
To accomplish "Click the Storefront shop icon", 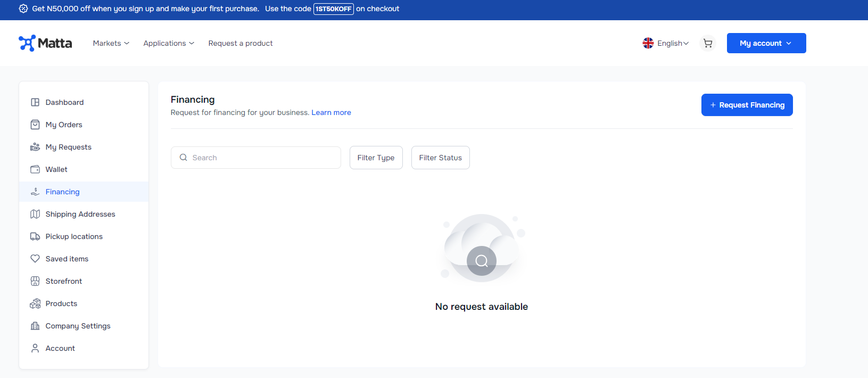I will (35, 281).
